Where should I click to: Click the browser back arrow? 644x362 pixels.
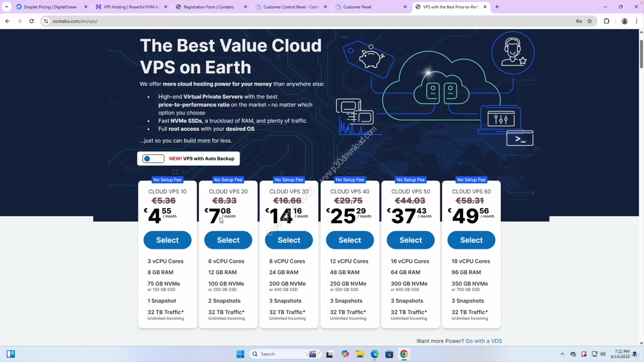[x=8, y=21]
